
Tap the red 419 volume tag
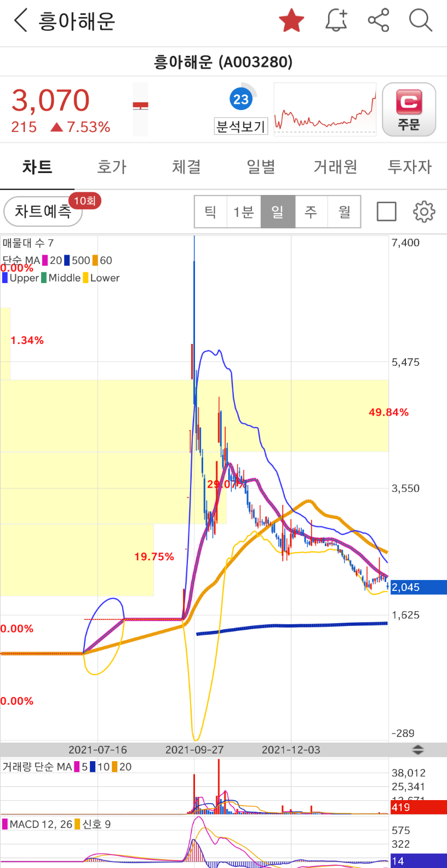coord(419,807)
